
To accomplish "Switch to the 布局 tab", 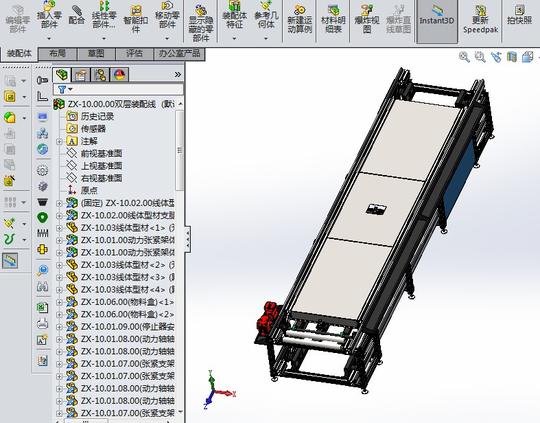I will (x=57, y=53).
